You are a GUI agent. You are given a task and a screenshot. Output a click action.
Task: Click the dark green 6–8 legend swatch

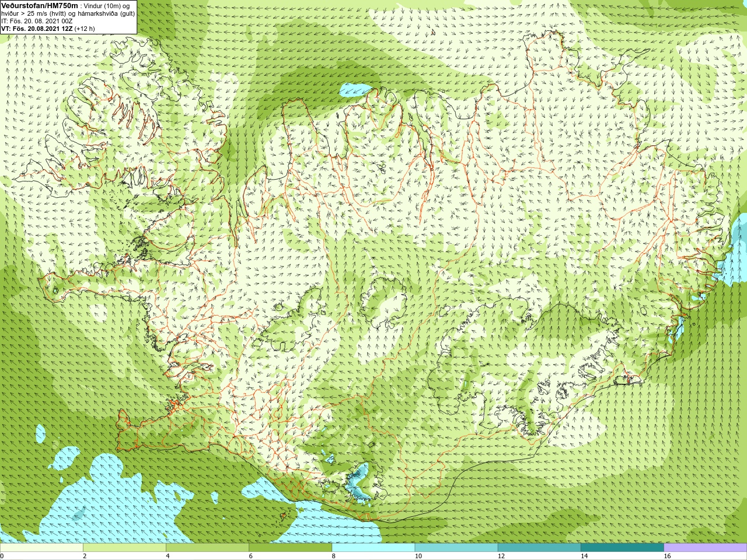(x=290, y=548)
